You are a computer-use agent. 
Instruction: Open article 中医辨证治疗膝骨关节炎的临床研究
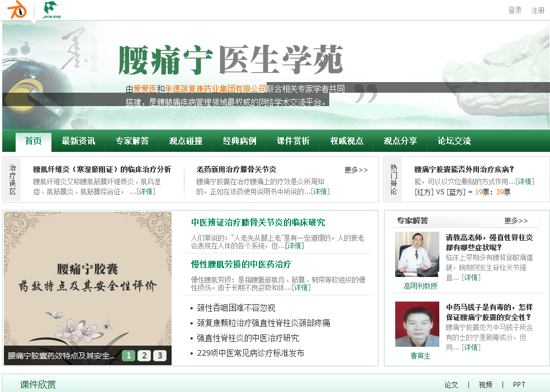coord(258,222)
